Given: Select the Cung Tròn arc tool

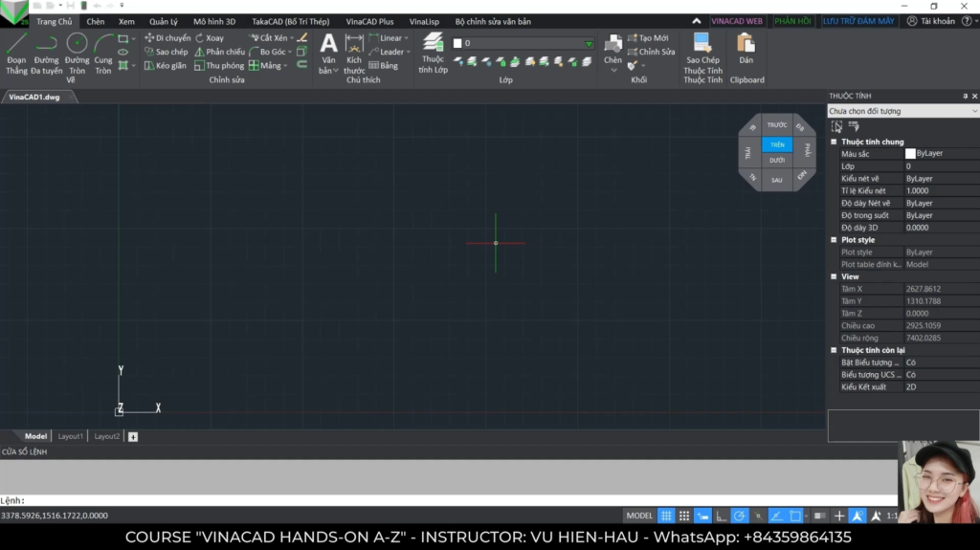Looking at the screenshot, I should pyautogui.click(x=103, y=54).
